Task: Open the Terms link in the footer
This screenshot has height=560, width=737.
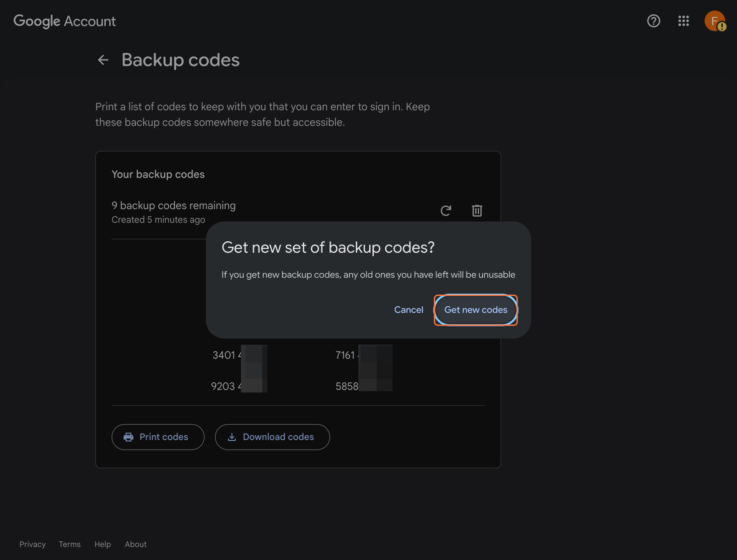Action: pos(69,544)
